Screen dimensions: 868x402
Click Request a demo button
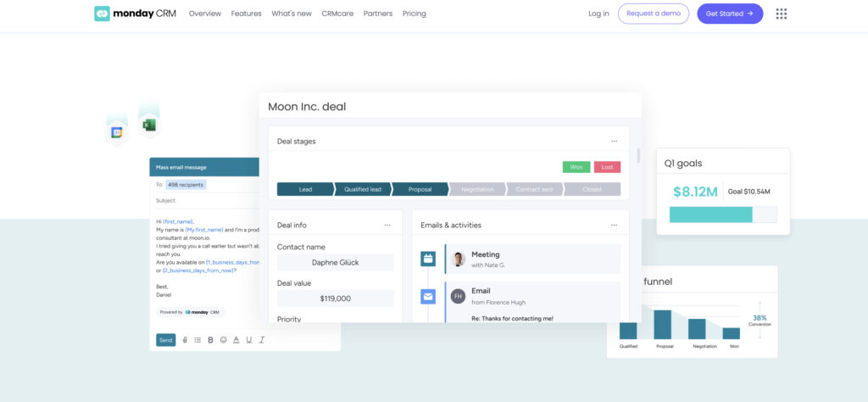pyautogui.click(x=654, y=14)
